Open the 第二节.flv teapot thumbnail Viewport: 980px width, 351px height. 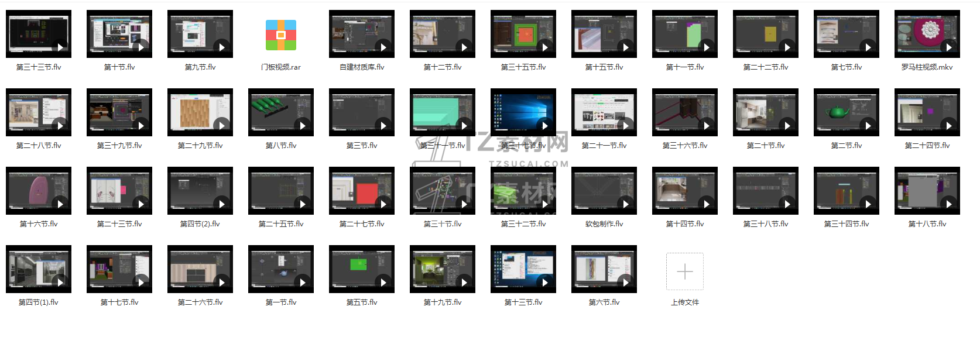(x=847, y=112)
